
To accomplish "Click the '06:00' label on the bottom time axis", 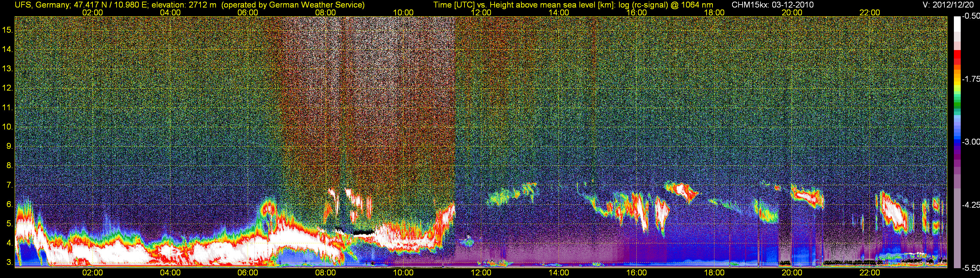I will coord(248,273).
